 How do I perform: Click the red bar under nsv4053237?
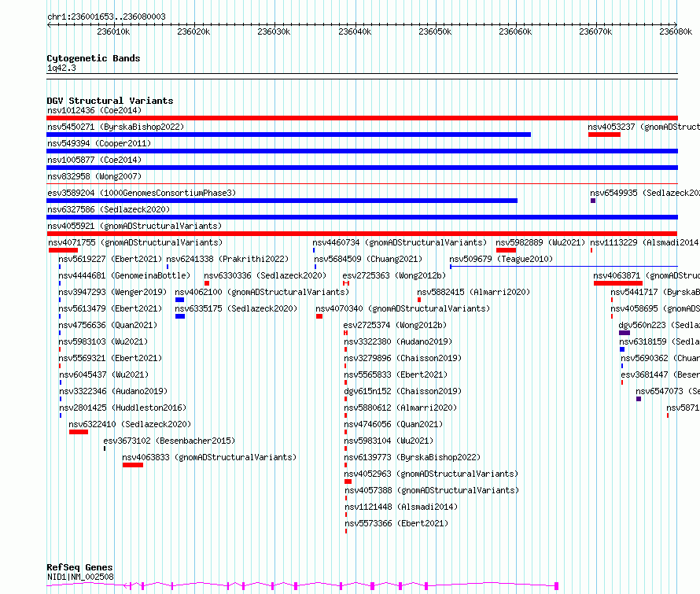[604, 135]
